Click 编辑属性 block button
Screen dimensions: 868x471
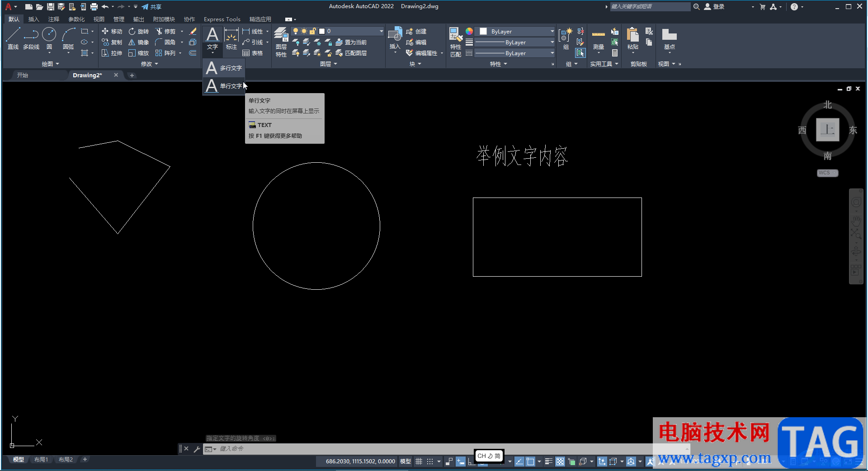click(x=422, y=53)
